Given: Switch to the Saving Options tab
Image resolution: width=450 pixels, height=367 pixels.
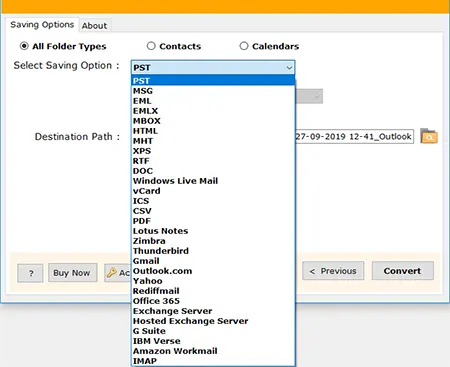Looking at the screenshot, I should (42, 25).
